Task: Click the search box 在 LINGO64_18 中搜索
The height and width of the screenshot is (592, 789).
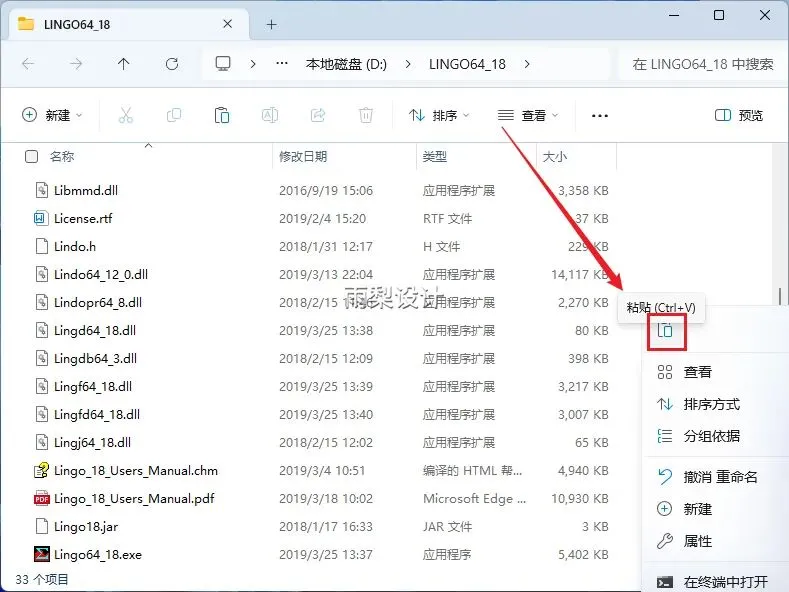Action: pos(702,64)
